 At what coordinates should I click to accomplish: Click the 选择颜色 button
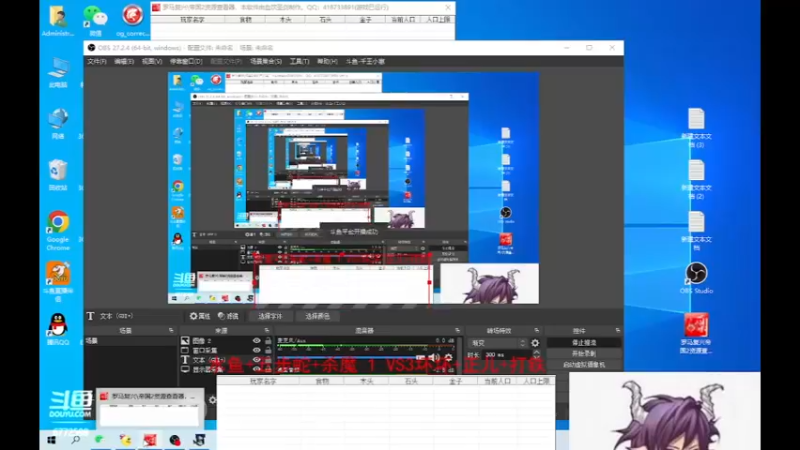317,316
